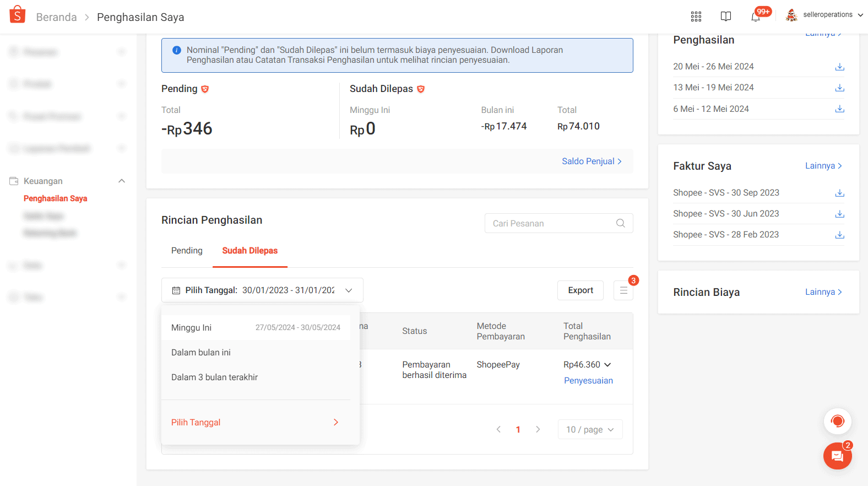Click the search magnifier in Cari Pesanan
The width and height of the screenshot is (868, 486).
621,223
